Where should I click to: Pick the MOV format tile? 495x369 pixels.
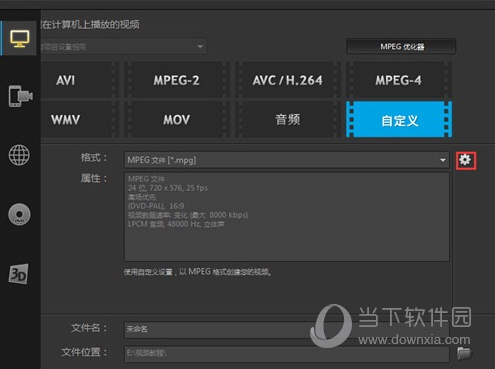tap(177, 119)
